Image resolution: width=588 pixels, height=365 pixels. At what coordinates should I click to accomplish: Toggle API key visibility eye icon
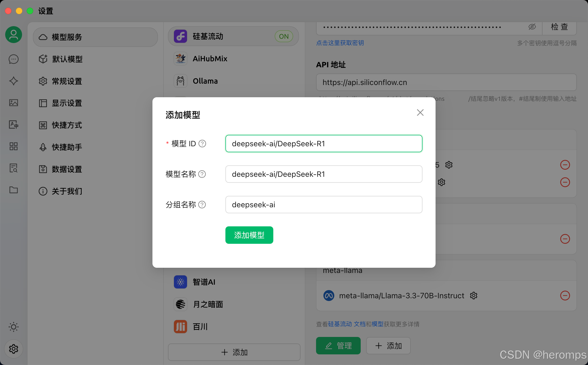click(532, 27)
